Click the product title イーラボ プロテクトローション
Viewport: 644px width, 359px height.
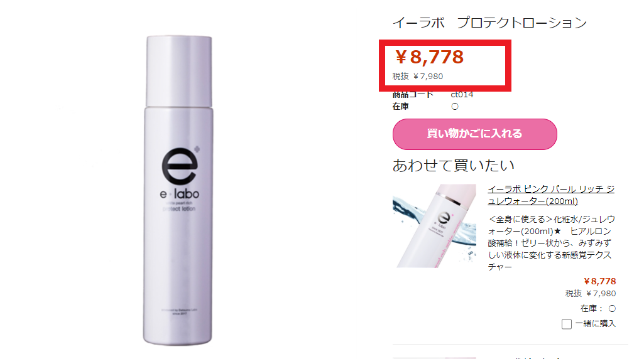pyautogui.click(x=489, y=23)
